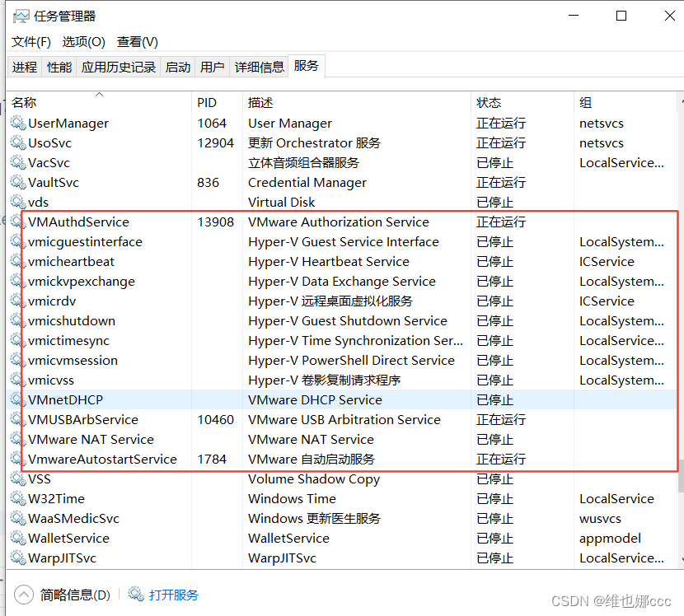The image size is (684, 616).
Task: Click the service icon beside vmicvss
Action: (x=18, y=380)
